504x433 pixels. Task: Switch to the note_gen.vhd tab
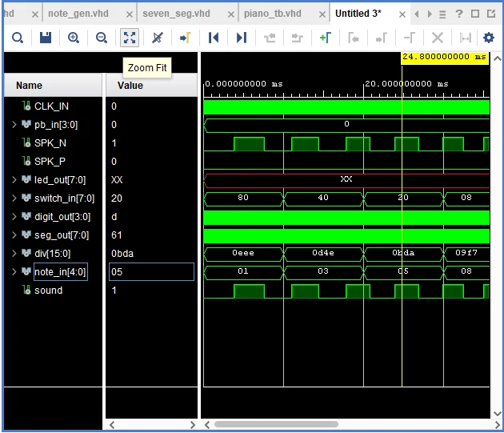(x=78, y=14)
